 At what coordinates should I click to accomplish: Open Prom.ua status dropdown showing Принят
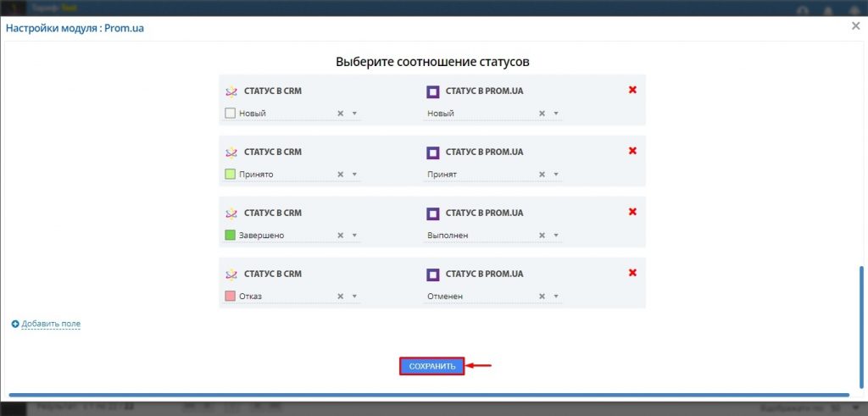pyautogui.click(x=556, y=175)
